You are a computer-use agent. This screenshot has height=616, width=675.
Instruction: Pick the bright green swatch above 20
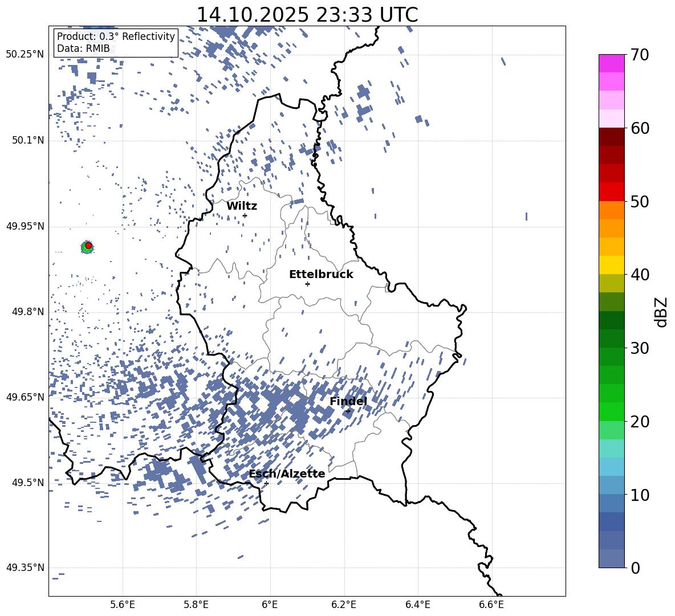(611, 411)
